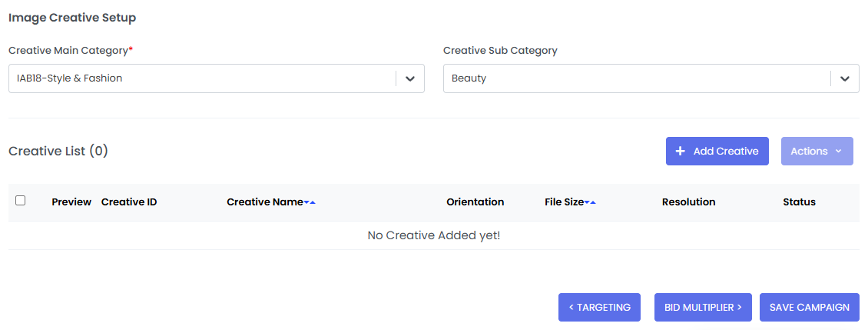Click the Preview column header
Viewport: 868px width, 330px height.
click(x=71, y=202)
